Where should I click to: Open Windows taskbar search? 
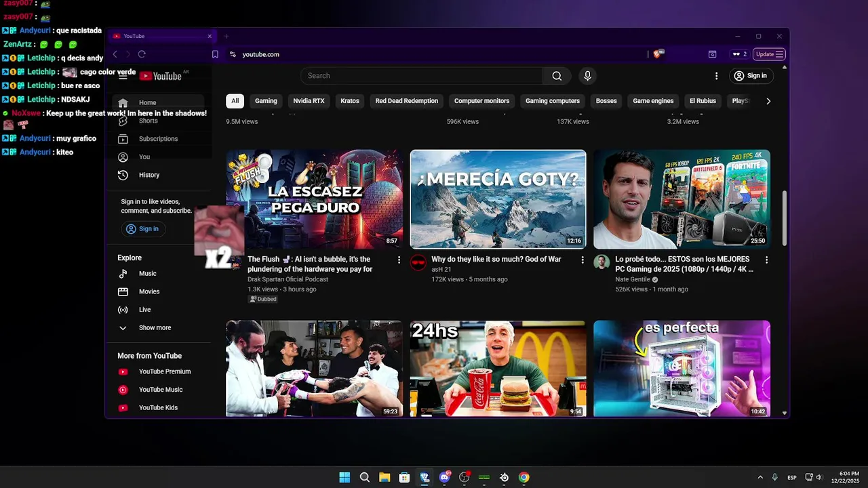pyautogui.click(x=364, y=477)
